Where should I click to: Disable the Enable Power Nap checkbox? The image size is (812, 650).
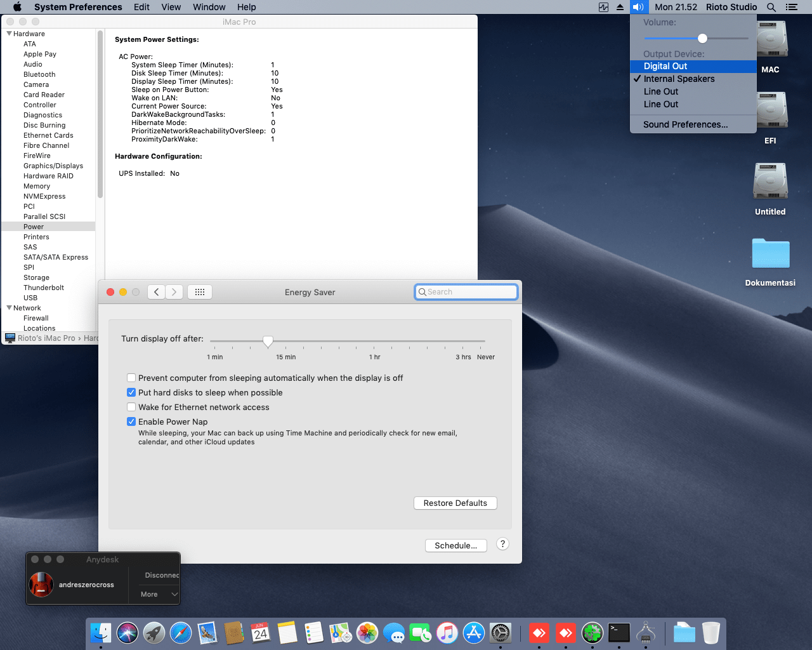pos(131,421)
